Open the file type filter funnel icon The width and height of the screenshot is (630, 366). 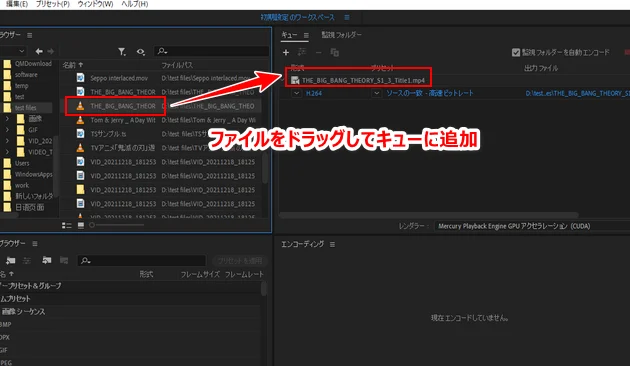(122, 51)
